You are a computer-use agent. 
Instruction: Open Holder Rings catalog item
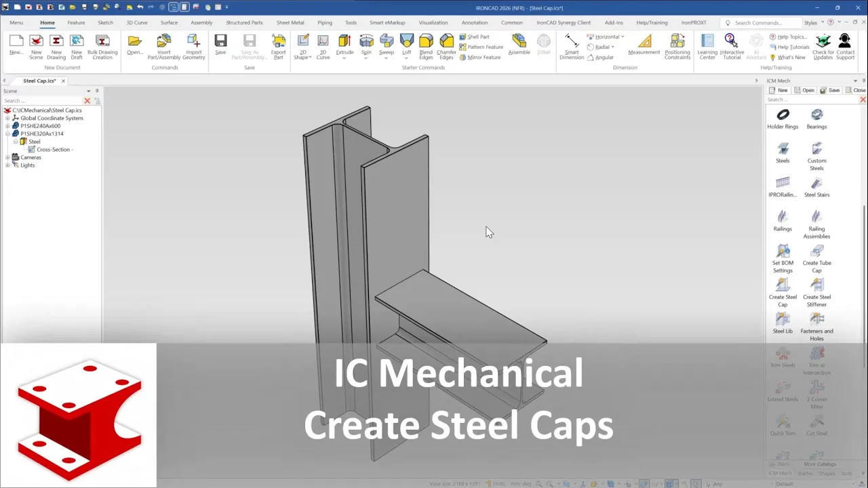tap(783, 119)
